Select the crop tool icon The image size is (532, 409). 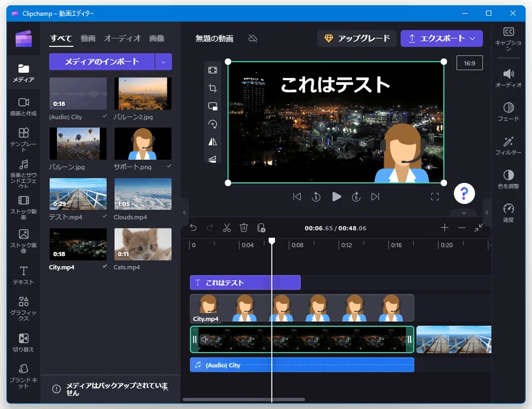pos(213,88)
